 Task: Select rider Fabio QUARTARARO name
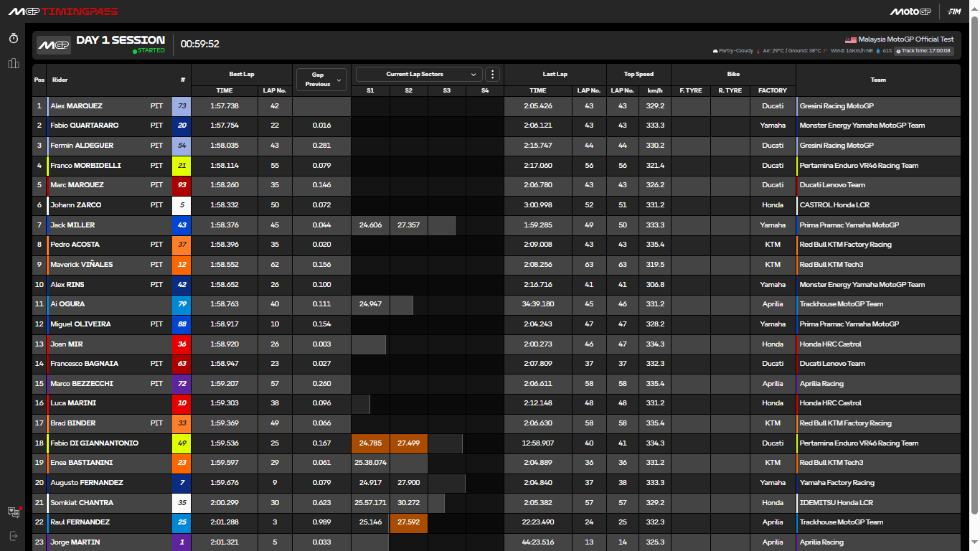coord(85,126)
